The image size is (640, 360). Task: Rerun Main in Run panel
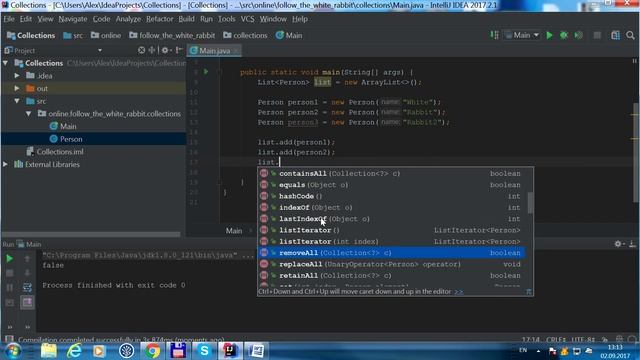click(x=9, y=258)
